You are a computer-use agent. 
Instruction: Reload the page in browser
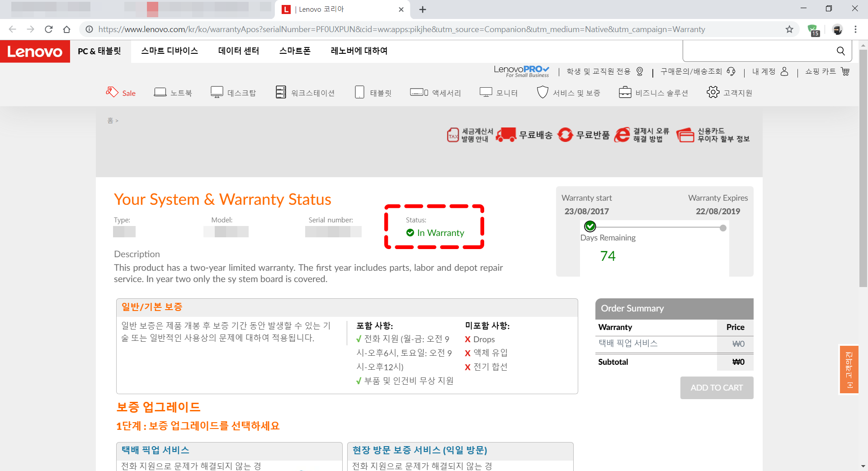click(x=49, y=29)
